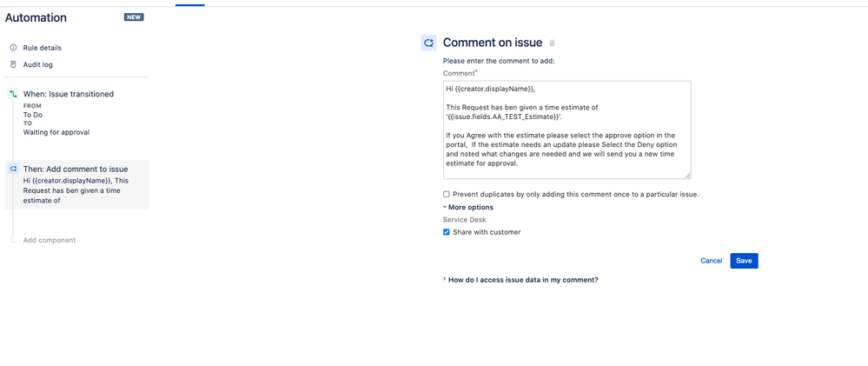
Task: Click the green Issue transitioned trigger icon
Action: click(13, 94)
